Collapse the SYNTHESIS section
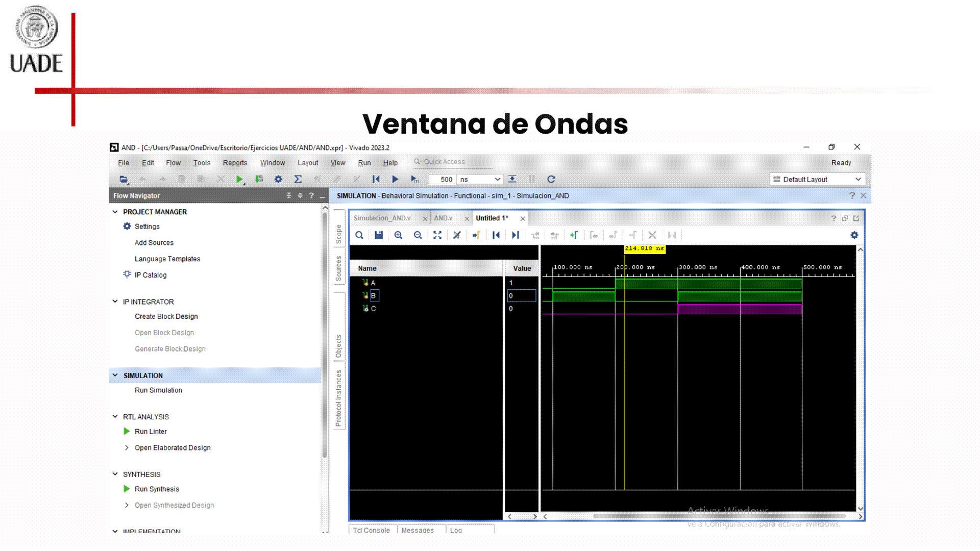Screen dimensions: 980x551 115,474
